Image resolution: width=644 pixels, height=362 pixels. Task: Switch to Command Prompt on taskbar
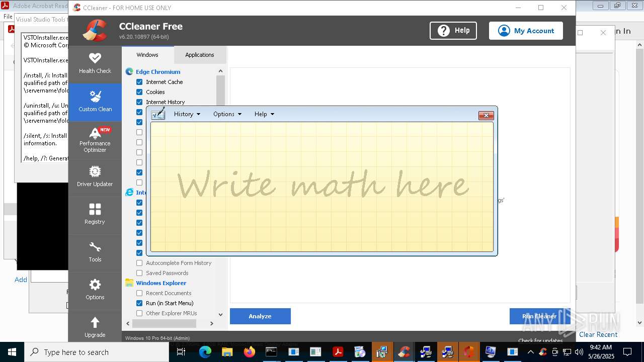tap(271, 352)
